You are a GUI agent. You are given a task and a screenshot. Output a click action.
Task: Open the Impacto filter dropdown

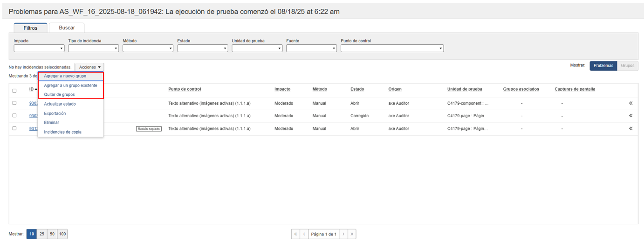click(x=39, y=48)
